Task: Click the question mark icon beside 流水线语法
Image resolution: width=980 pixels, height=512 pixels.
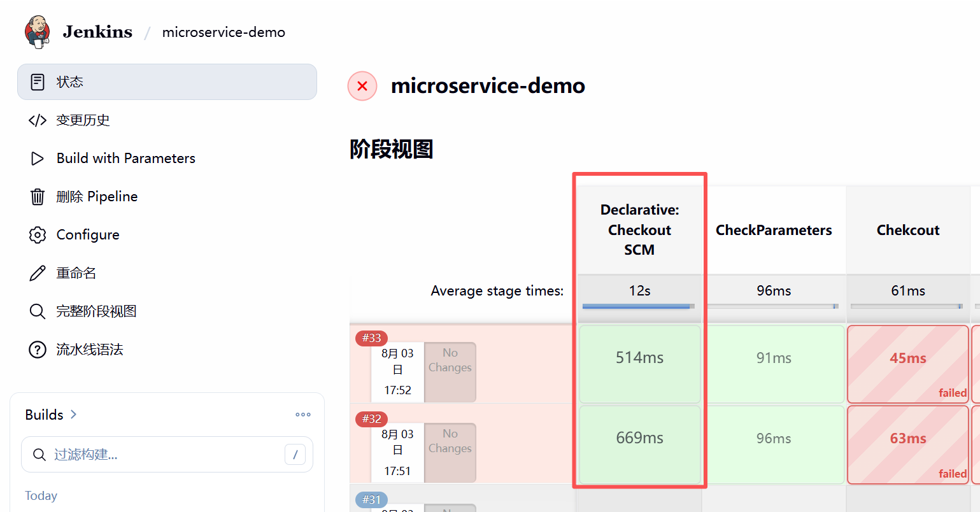Action: [38, 350]
